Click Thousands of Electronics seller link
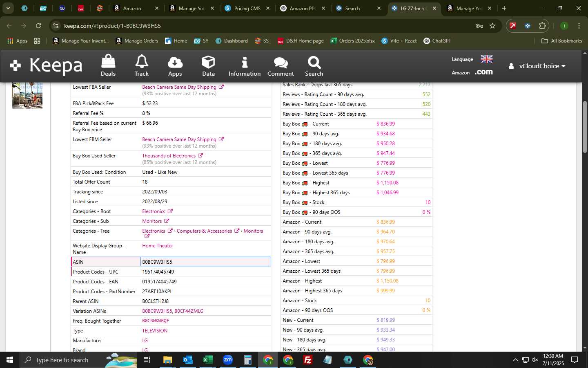 [x=169, y=156]
